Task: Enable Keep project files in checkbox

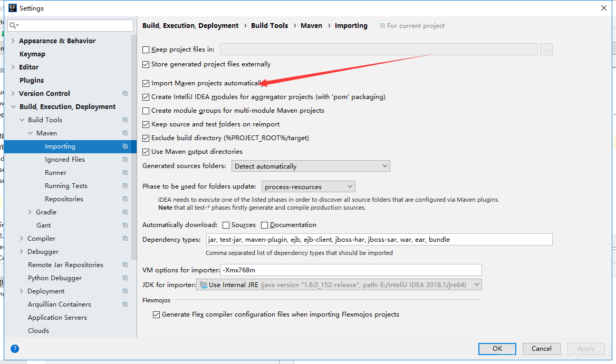Action: (x=146, y=50)
